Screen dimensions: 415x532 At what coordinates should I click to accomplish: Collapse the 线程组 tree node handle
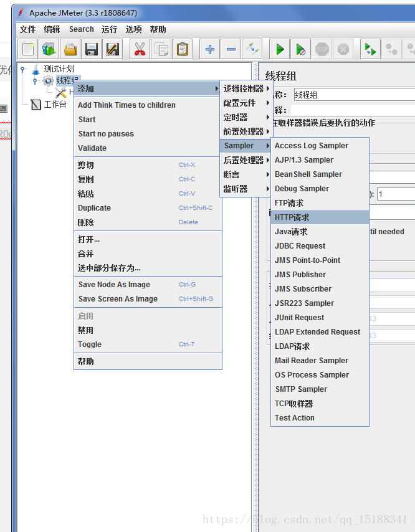pyautogui.click(x=35, y=81)
